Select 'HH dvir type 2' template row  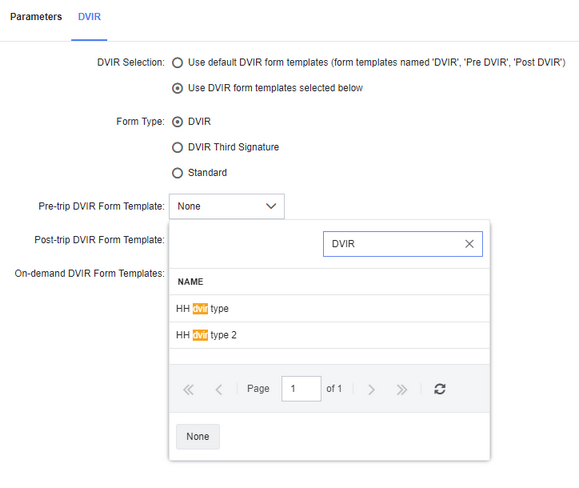(x=329, y=335)
